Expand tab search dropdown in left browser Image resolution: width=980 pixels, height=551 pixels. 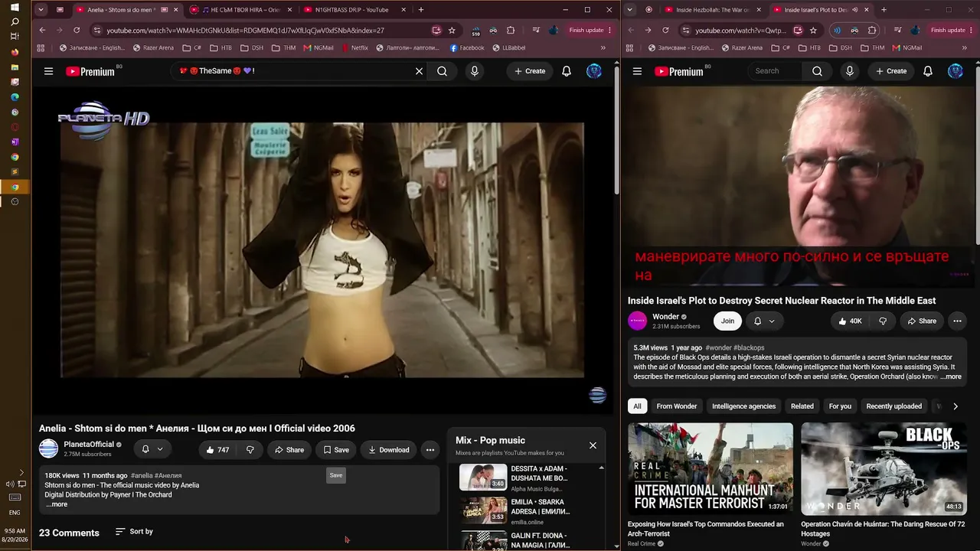click(41, 10)
